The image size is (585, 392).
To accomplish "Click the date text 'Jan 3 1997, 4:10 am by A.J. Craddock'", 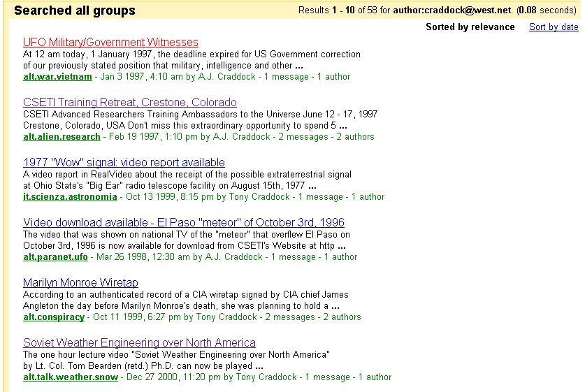I will coord(178,76).
